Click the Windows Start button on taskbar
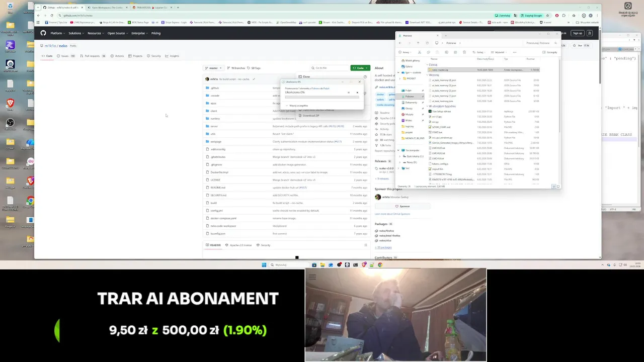This screenshot has width=644, height=362. pyautogui.click(x=264, y=264)
